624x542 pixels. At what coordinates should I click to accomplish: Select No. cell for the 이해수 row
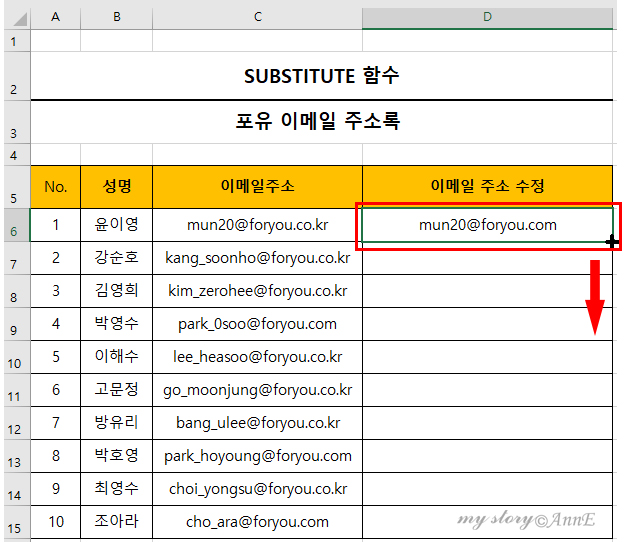[x=56, y=357]
